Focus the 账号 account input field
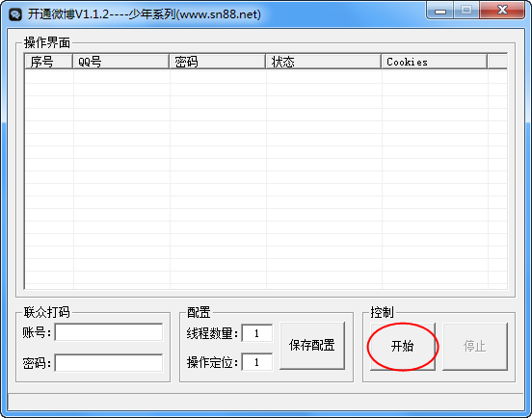 (109, 332)
